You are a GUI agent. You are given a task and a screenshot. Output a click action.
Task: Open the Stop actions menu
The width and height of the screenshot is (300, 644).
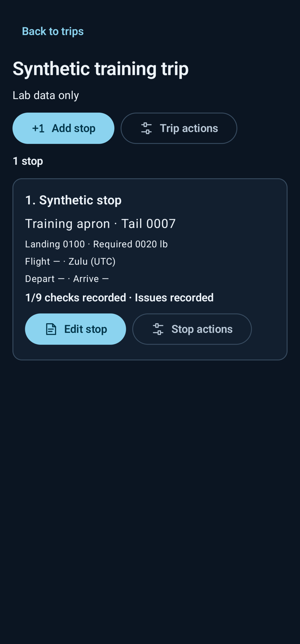(192, 329)
